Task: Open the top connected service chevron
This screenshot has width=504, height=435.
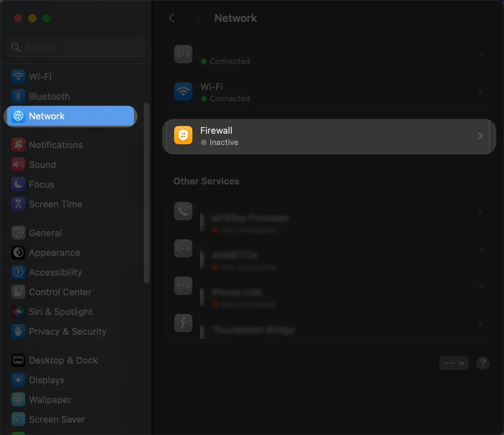Action: 480,55
